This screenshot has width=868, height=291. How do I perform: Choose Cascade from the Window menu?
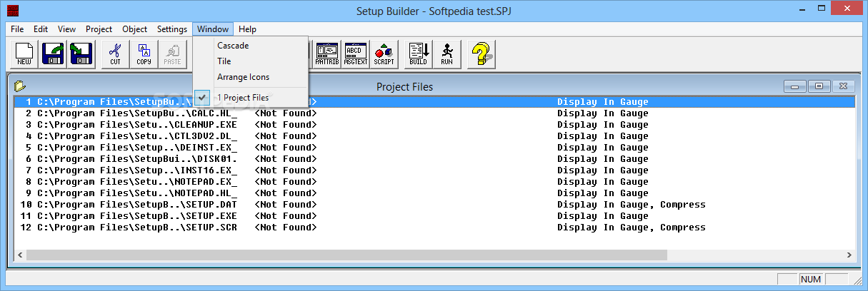click(x=251, y=46)
